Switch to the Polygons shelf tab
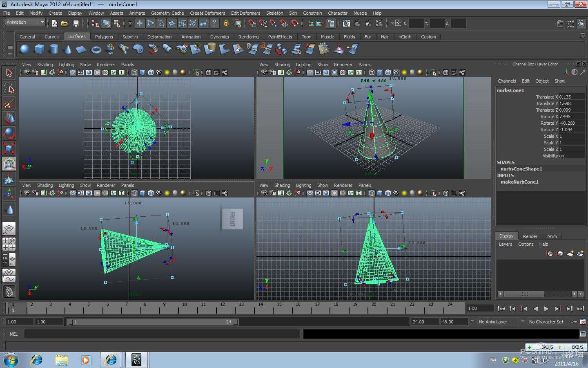Image resolution: width=588 pixels, height=368 pixels. pos(104,37)
